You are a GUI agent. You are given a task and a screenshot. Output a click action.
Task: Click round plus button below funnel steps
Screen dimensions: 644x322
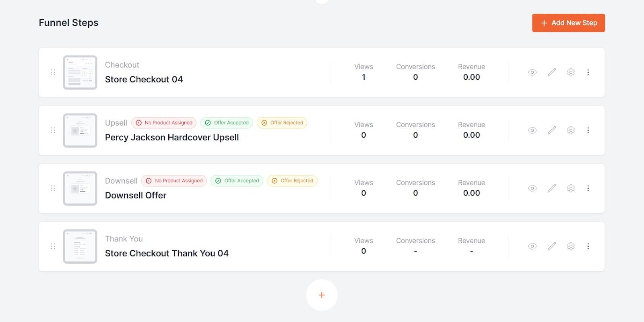click(x=322, y=295)
